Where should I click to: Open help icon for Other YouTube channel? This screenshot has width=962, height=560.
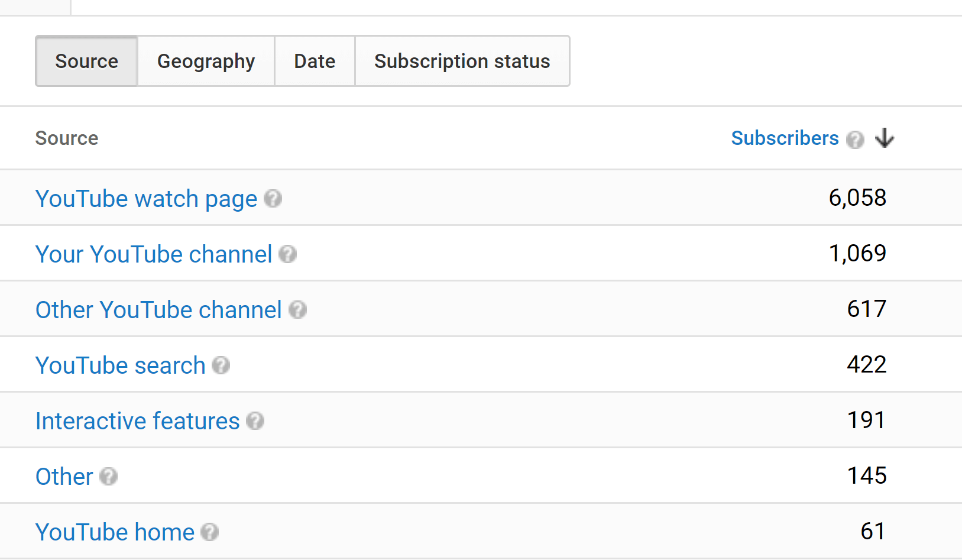pos(297,310)
